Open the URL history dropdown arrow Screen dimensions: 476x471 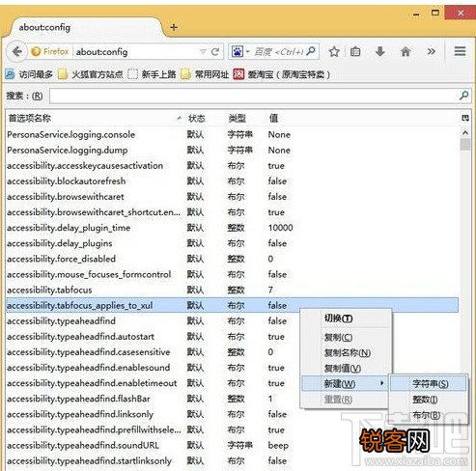(203, 52)
